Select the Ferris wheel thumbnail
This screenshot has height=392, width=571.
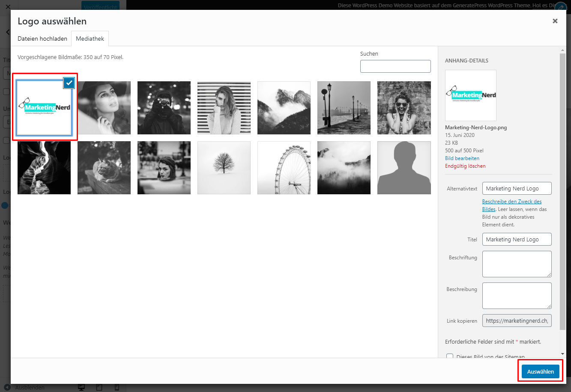click(284, 168)
